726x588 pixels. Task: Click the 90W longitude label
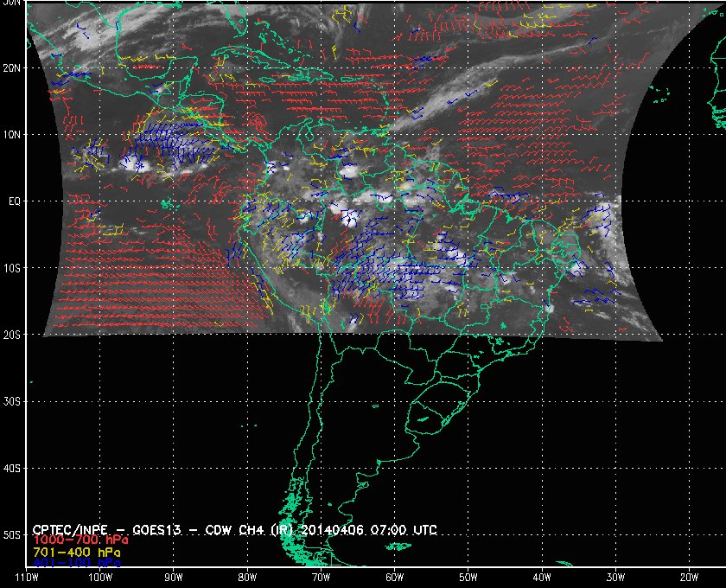pos(174,578)
